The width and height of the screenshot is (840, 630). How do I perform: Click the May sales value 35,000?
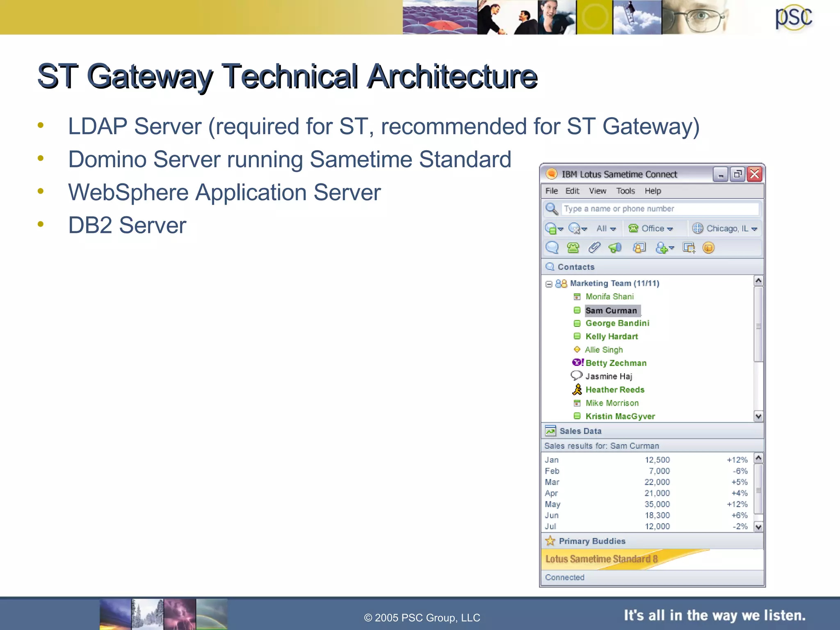click(657, 504)
